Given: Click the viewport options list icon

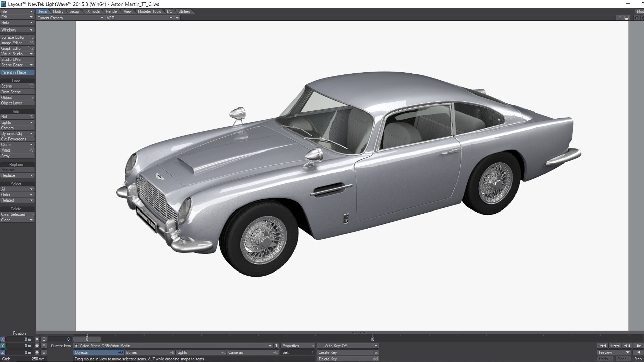Looking at the screenshot, I should click(x=619, y=18).
